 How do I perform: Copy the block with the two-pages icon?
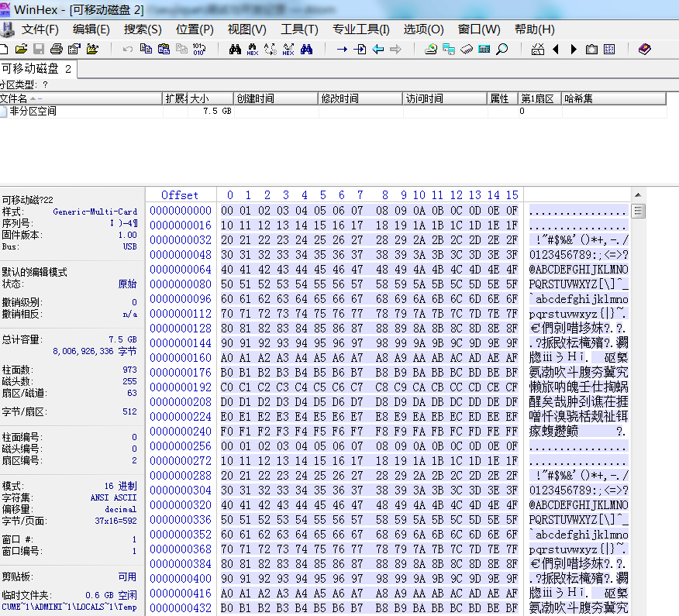[146, 49]
